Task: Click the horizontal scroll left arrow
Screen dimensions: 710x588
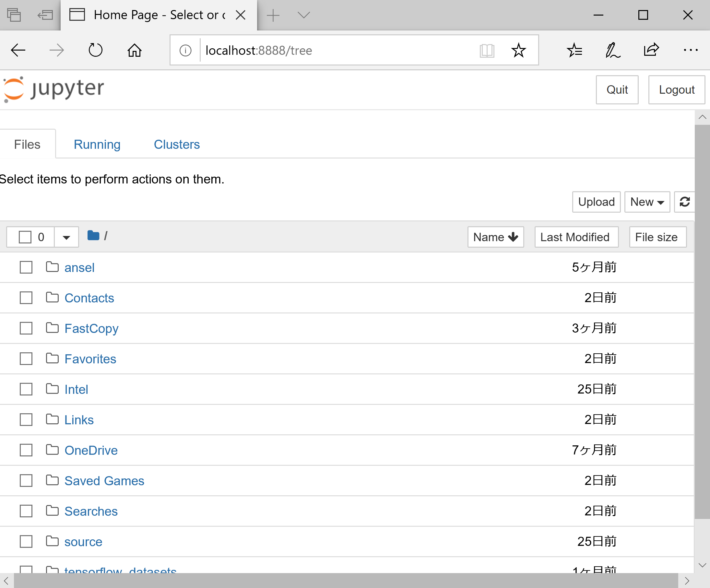Action: coord(6,581)
